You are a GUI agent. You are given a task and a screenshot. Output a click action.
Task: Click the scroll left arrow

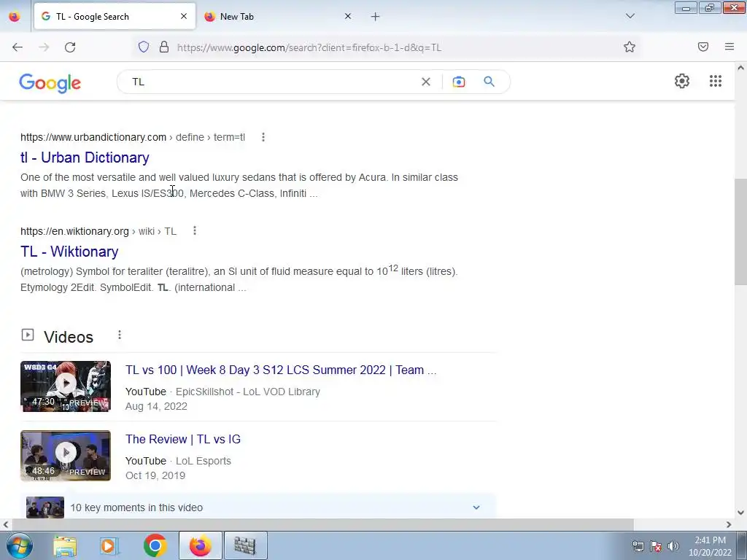click(5, 524)
